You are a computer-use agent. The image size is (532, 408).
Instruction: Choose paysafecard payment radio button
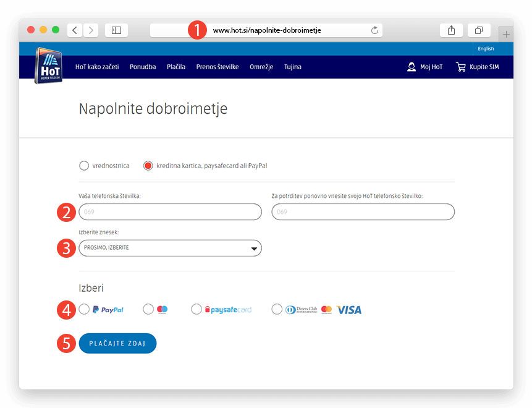coord(196,309)
